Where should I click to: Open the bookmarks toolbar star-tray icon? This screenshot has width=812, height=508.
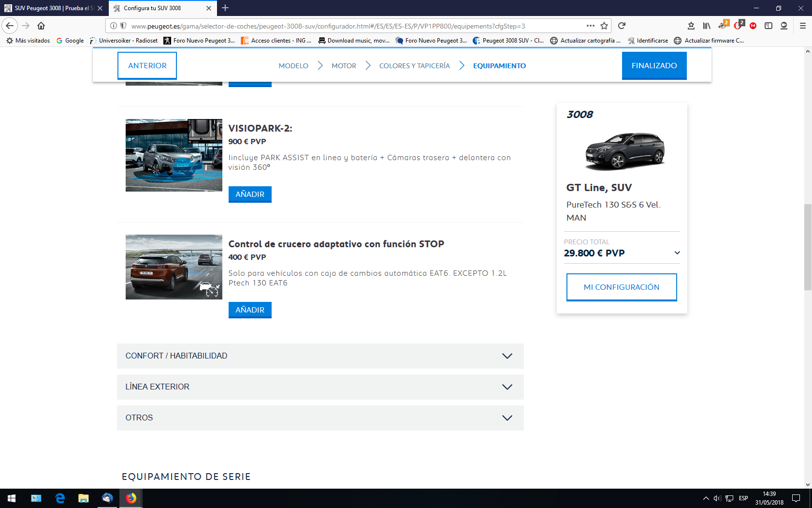pyautogui.click(x=691, y=26)
